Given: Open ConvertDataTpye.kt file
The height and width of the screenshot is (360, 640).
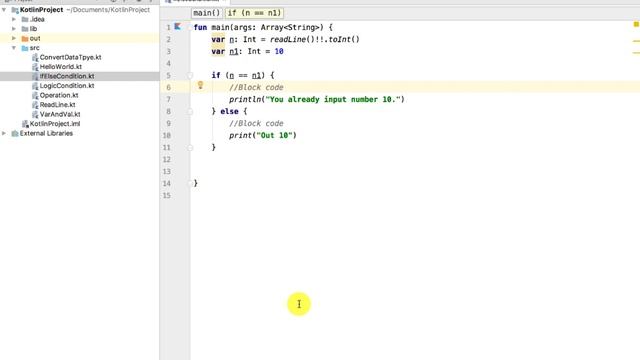Looking at the screenshot, I should point(70,57).
